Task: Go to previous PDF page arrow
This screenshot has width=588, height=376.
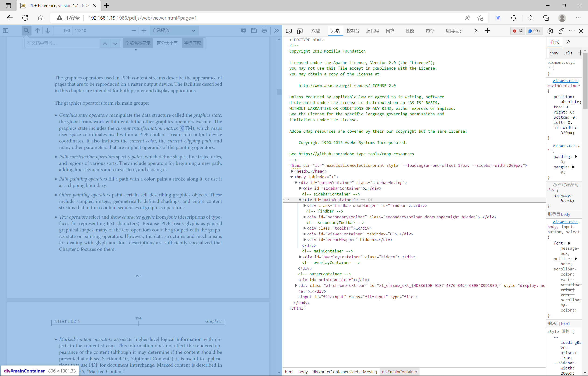Action: click(37, 31)
